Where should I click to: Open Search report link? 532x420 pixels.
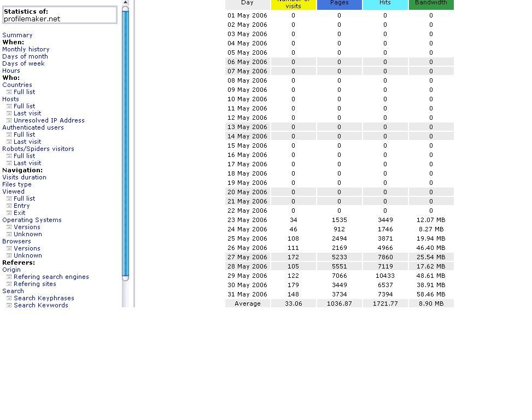[13, 291]
